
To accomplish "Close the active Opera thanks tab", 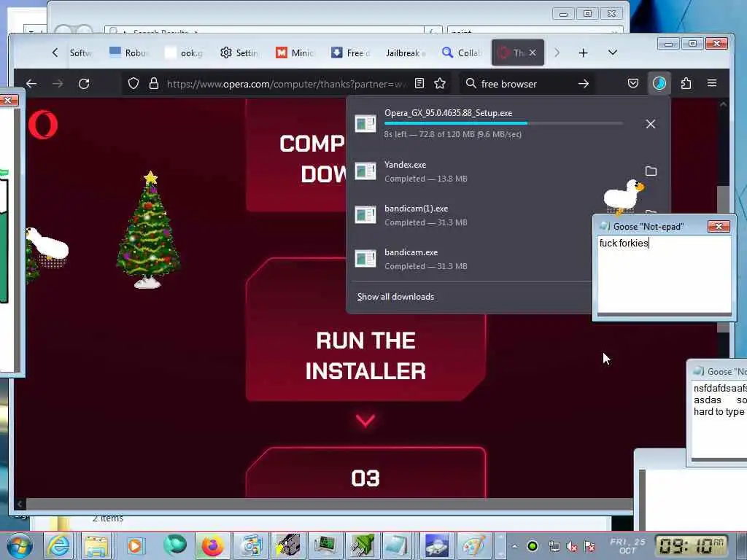I will click(533, 52).
